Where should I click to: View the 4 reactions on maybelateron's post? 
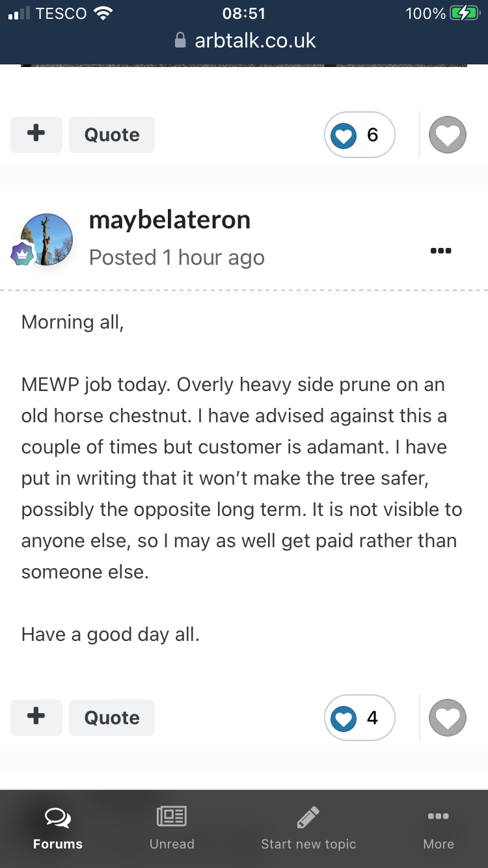click(360, 718)
